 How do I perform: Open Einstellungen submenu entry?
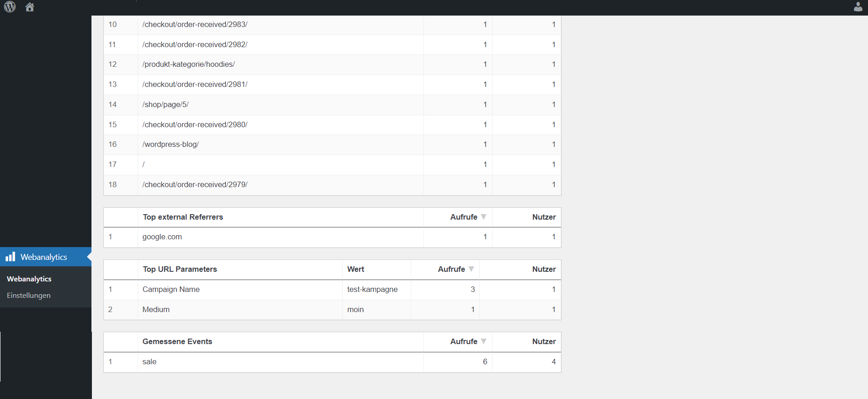click(28, 295)
